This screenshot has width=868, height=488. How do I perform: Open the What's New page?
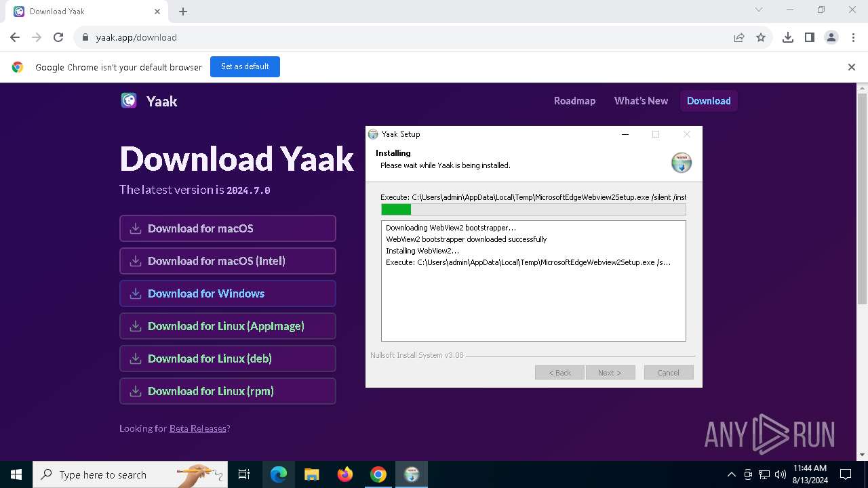coord(641,101)
